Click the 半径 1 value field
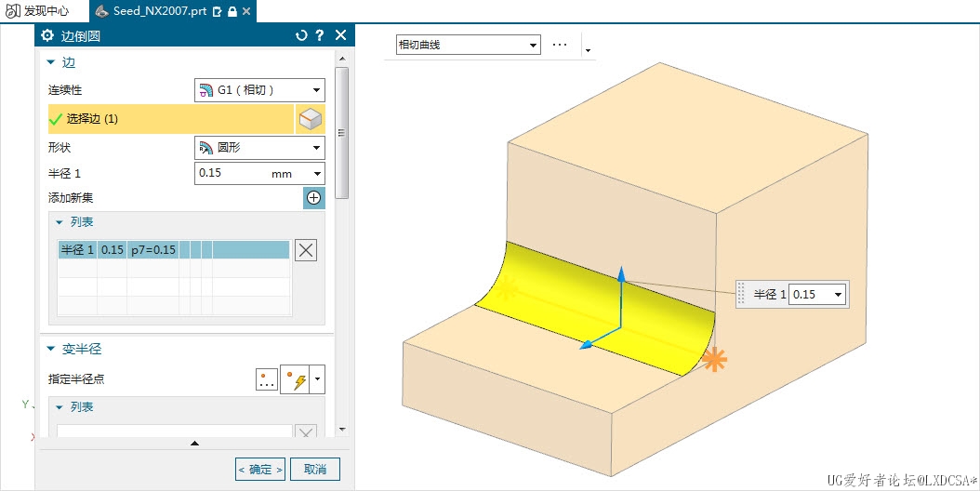Image resolution: width=980 pixels, height=491 pixels. pos(232,173)
